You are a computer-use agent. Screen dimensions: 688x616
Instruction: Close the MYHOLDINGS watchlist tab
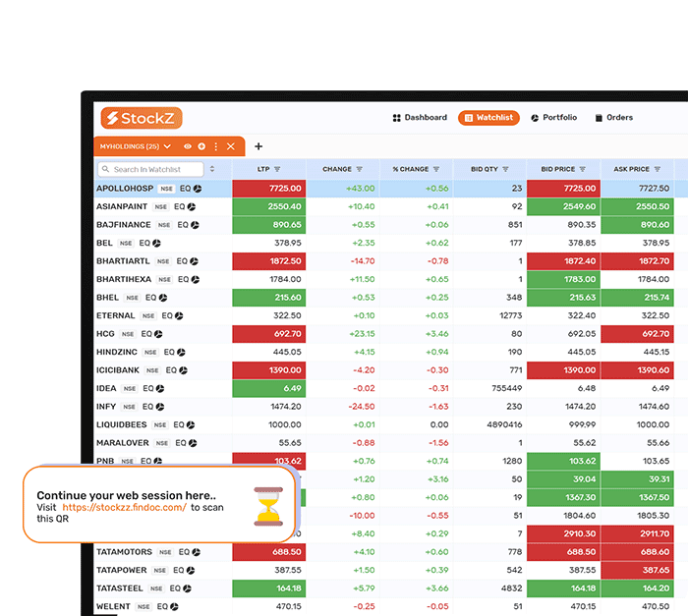point(231,146)
